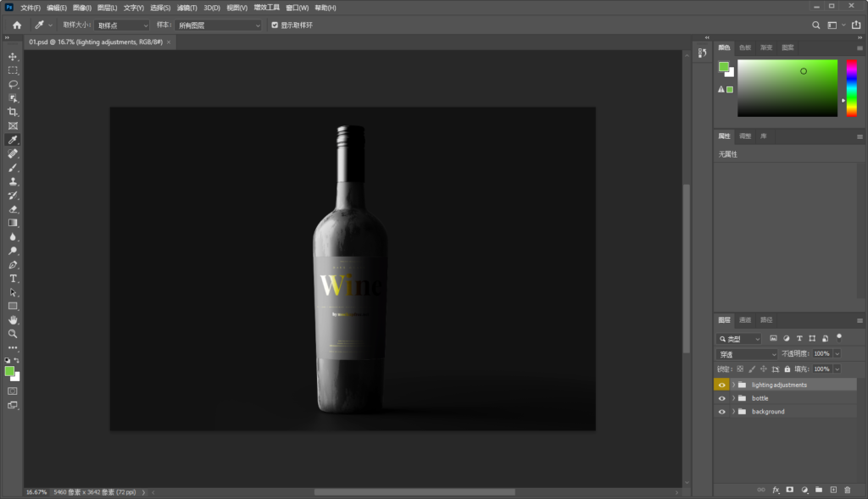868x499 pixels.
Task: Go to Home screen
Action: point(17,25)
